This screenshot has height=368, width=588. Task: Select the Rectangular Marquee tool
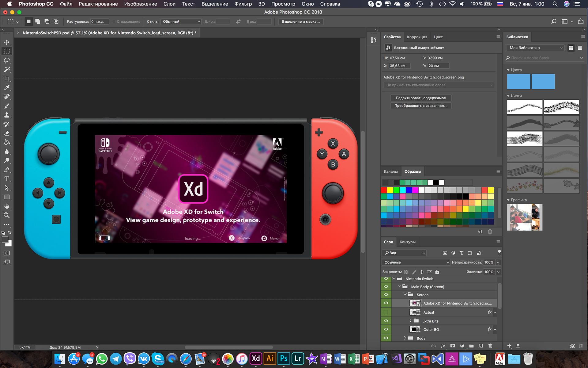(7, 51)
